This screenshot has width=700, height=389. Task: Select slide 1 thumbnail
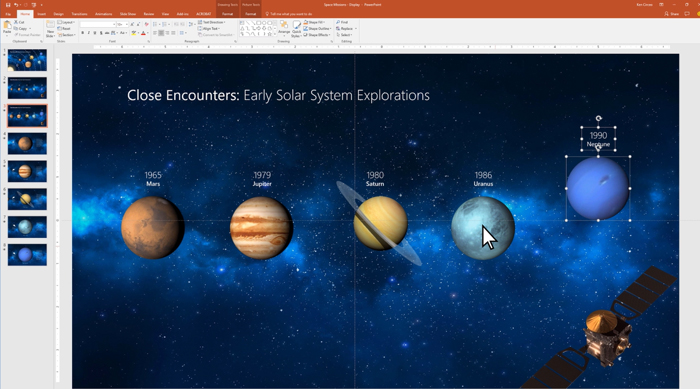coord(27,60)
